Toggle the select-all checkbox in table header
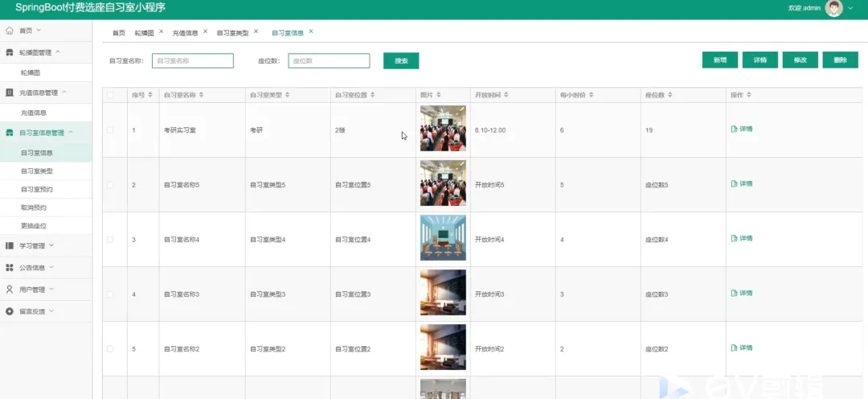This screenshot has width=868, height=399. click(x=110, y=95)
